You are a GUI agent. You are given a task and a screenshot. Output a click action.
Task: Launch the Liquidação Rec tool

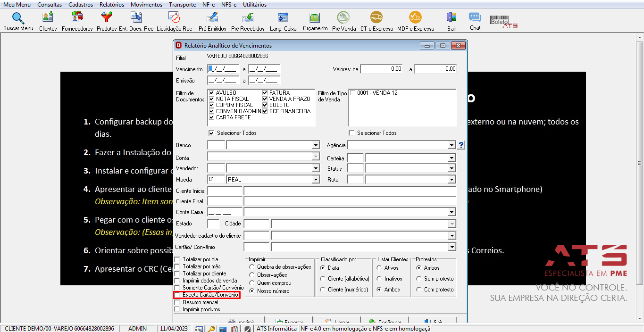click(x=174, y=22)
